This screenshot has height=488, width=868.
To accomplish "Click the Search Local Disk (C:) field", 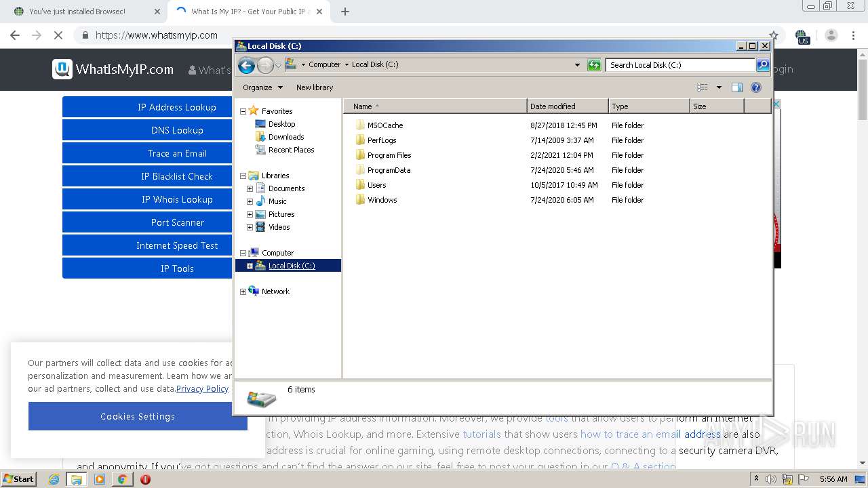I will (680, 65).
